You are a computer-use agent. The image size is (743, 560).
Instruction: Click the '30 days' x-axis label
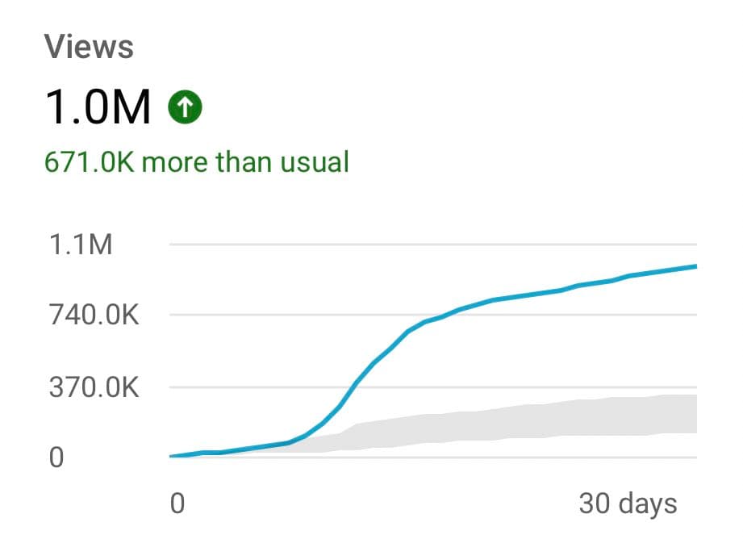[x=628, y=504]
